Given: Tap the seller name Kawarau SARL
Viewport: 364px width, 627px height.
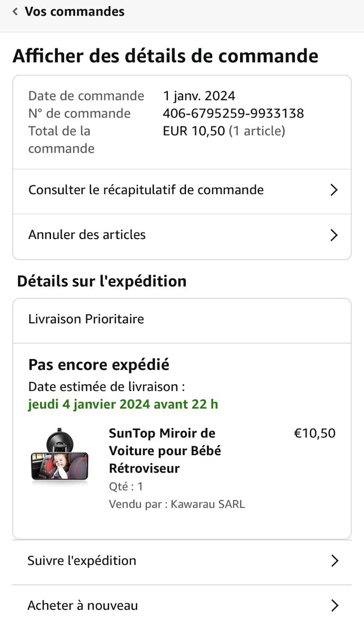Looking at the screenshot, I should coord(207,505).
